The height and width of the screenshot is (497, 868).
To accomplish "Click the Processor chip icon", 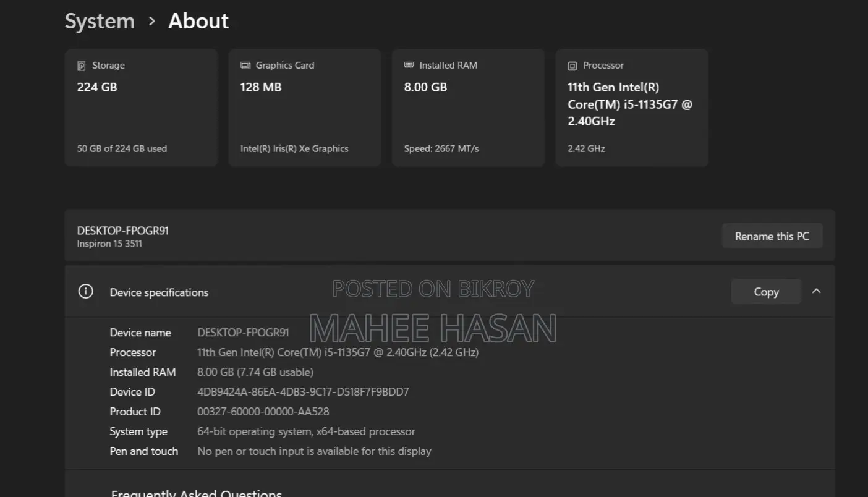I will pos(572,66).
